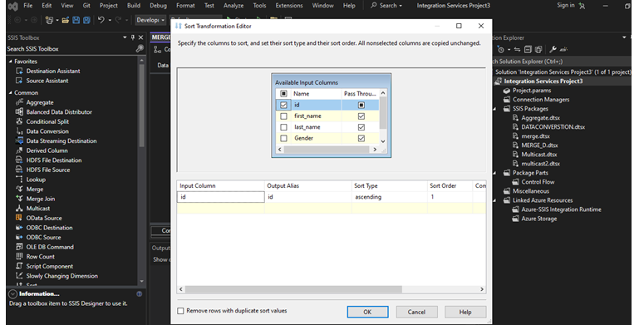Collapse the Common toolbox group
644x325 pixels.
click(x=10, y=93)
